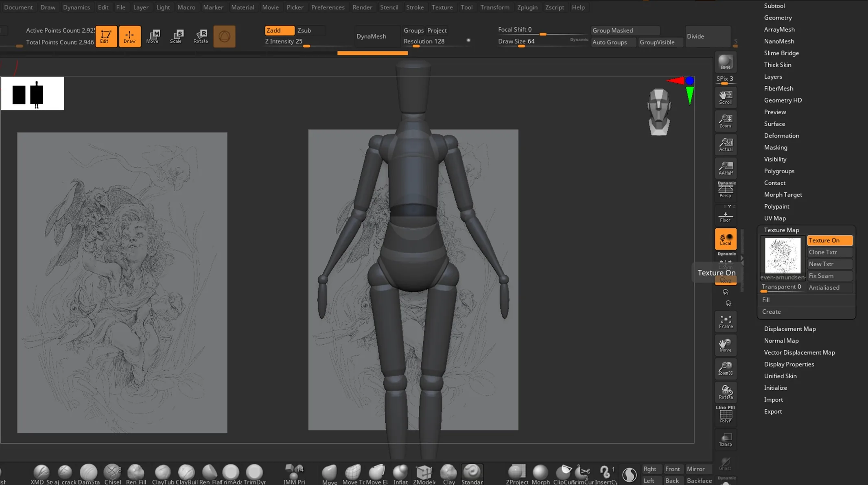The width and height of the screenshot is (868, 485).
Task: Select the ZModeler brush
Action: coord(424,474)
